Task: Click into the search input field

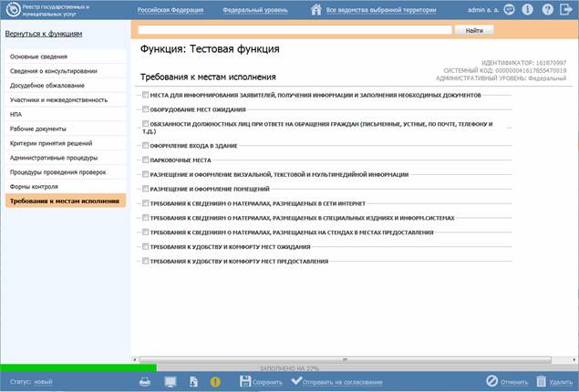Action: (x=295, y=30)
